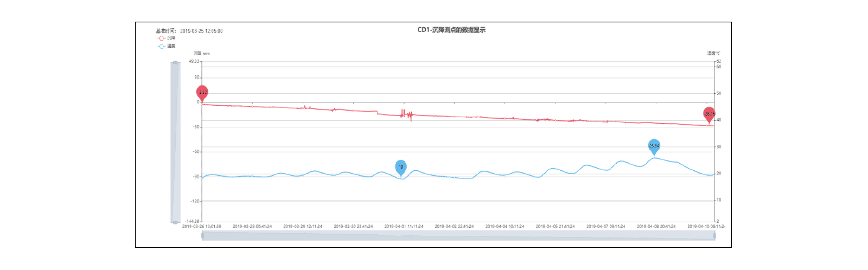Click the red -2.13 marker pin
The height and width of the screenshot is (270, 868).
coord(202,92)
